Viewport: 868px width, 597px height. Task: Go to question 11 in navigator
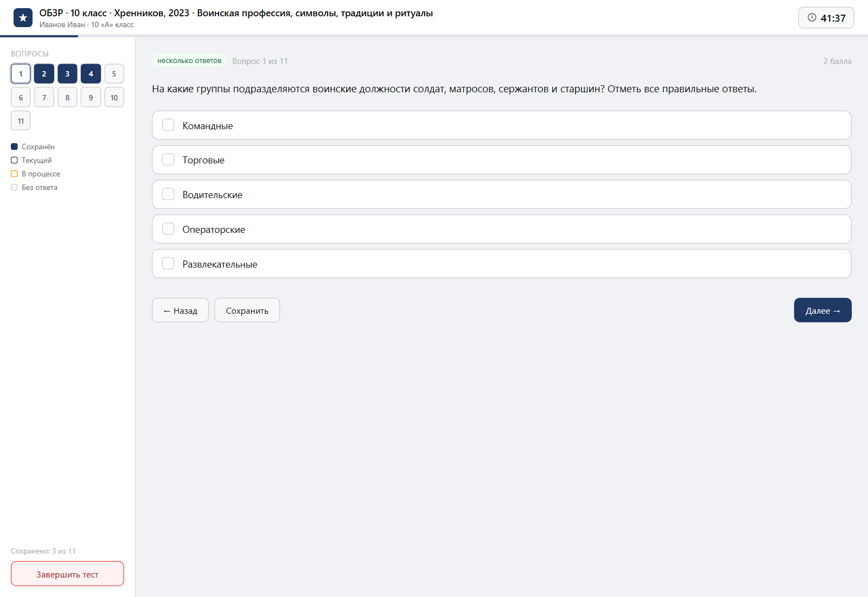click(x=21, y=120)
